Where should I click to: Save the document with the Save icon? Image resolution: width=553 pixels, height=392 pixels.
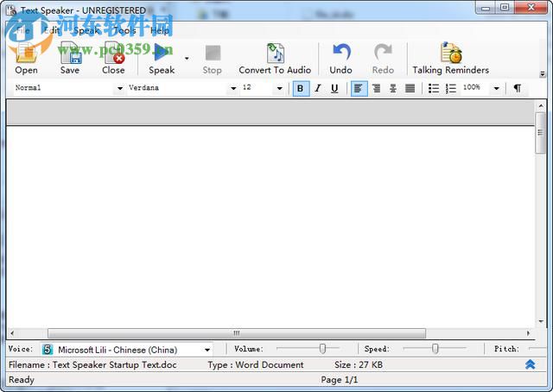click(x=70, y=58)
